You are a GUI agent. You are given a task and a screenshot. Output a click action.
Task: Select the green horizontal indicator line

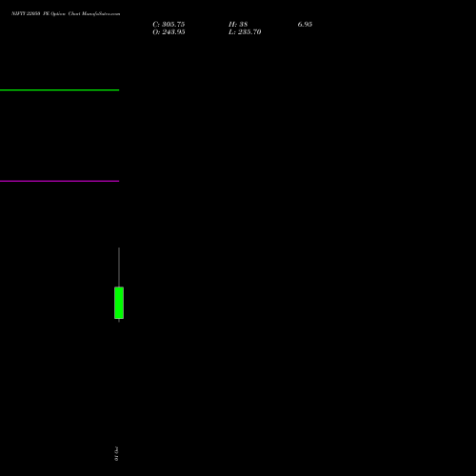(x=59, y=90)
